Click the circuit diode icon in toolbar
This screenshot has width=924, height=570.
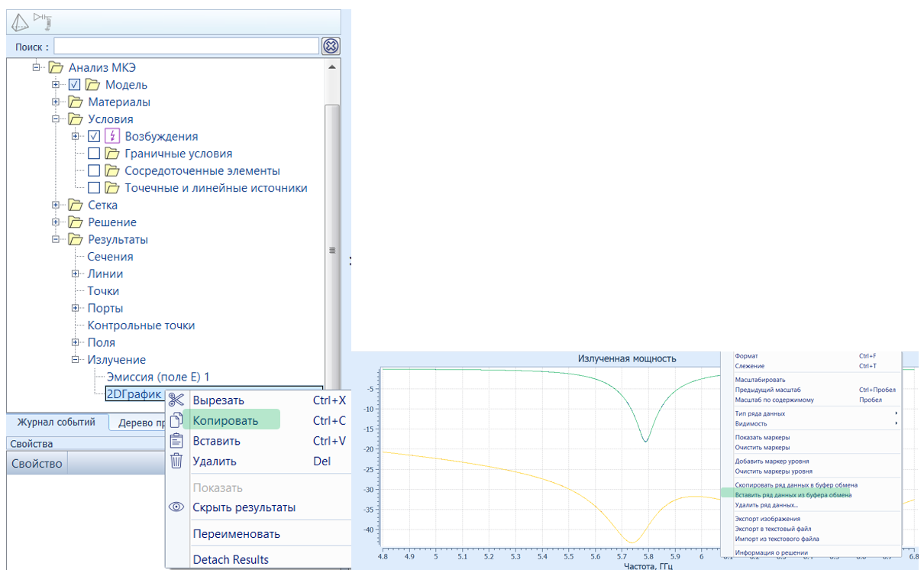(41, 21)
